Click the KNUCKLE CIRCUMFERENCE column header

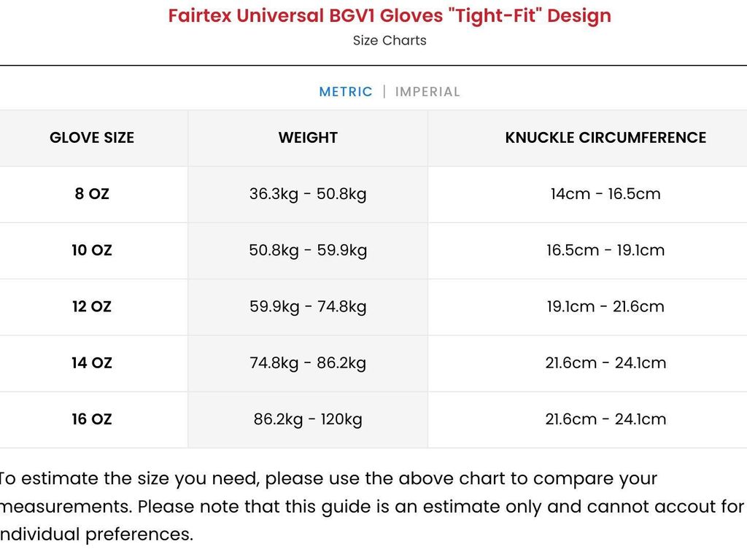(605, 138)
